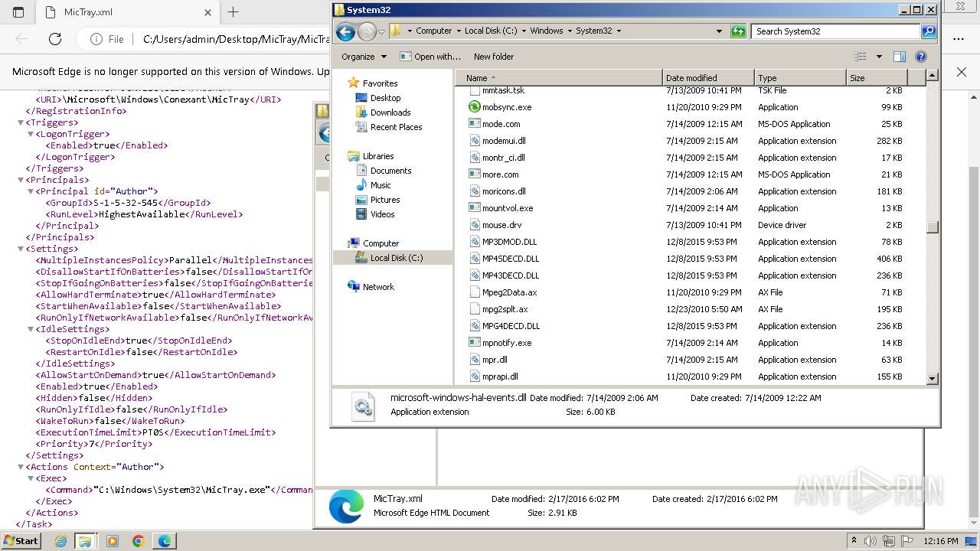The width and height of the screenshot is (980, 551).
Task: Click the file list scroll down arrow
Action: pos(932,378)
